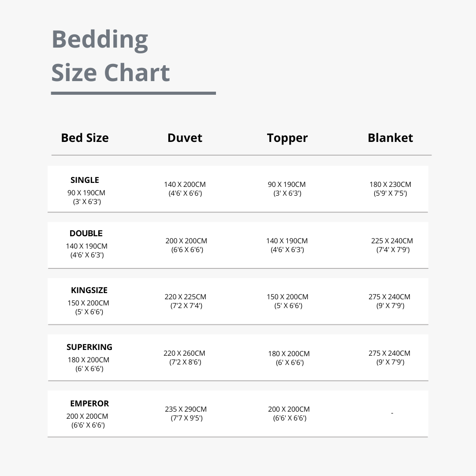Select the 220 X 225CM kingsize duvet cell

[186, 301]
